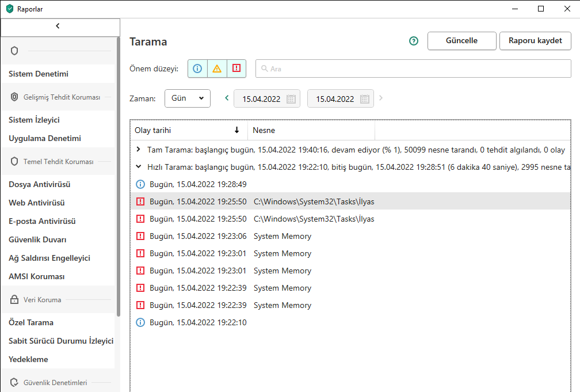Open Uygulama Denetimi in sidebar

tap(45, 138)
